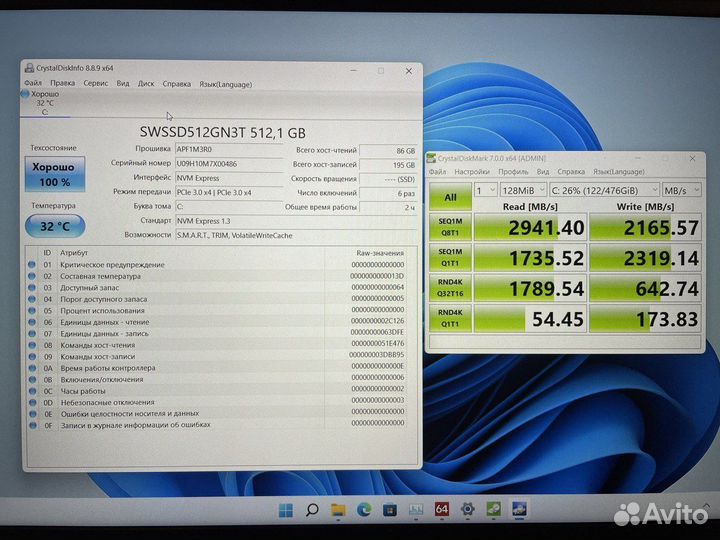The width and height of the screenshot is (720, 540).
Task: Click the 32 °C temperature button
Action: [55, 226]
